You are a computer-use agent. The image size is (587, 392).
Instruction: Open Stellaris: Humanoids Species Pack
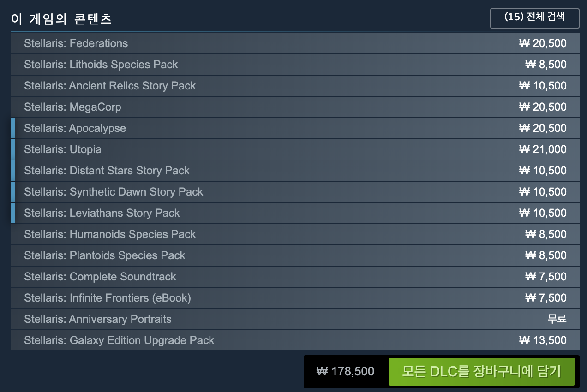[110, 234]
